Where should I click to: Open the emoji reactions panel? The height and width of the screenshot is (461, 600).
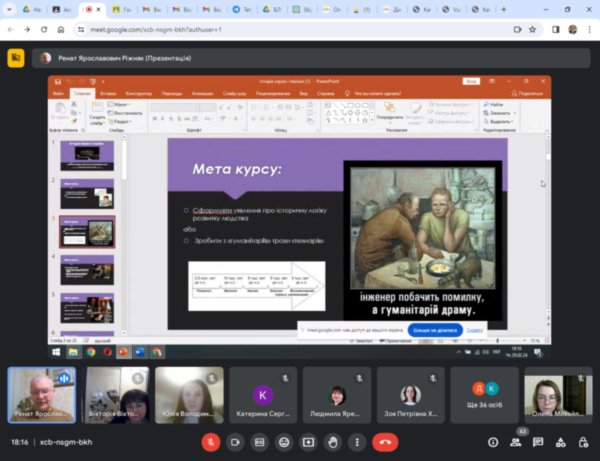tap(285, 441)
